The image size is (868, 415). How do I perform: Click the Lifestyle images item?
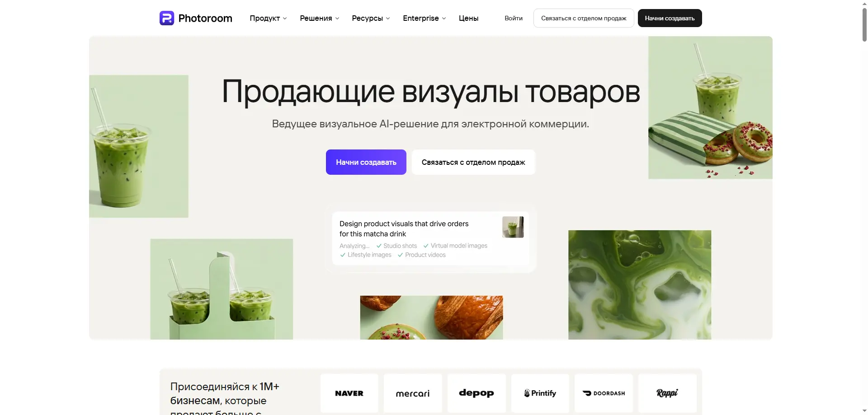point(366,255)
